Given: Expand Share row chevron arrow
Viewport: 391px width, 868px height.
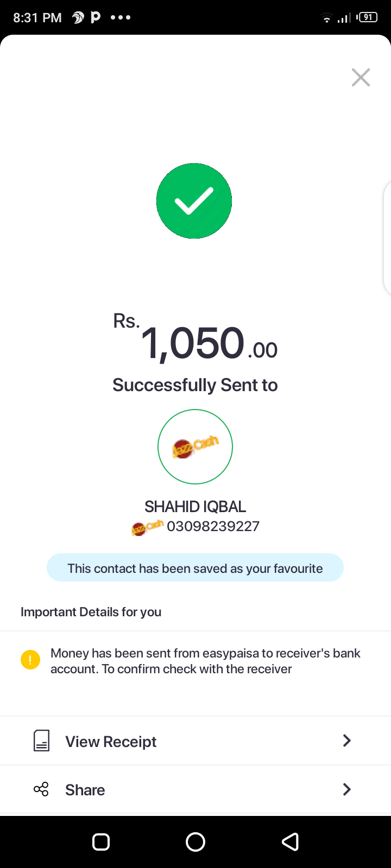Looking at the screenshot, I should coord(347,789).
